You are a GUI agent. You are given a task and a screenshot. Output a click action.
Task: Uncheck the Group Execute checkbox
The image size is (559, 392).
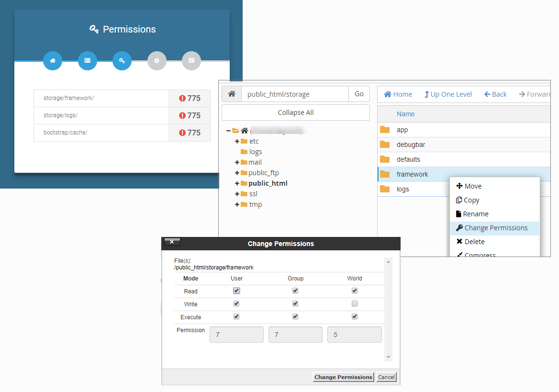pos(295,316)
